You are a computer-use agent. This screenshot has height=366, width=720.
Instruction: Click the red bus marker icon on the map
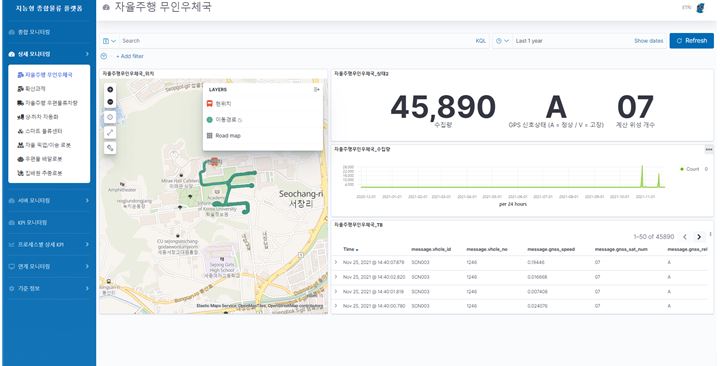click(214, 161)
